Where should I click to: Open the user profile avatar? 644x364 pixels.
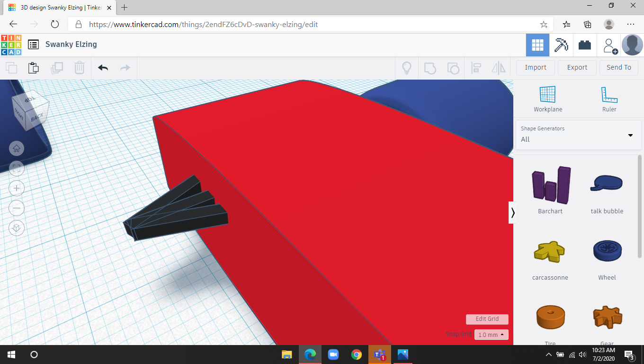(632, 45)
